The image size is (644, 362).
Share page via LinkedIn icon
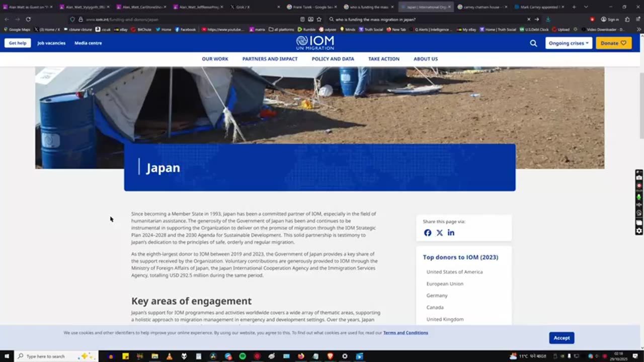[451, 233]
